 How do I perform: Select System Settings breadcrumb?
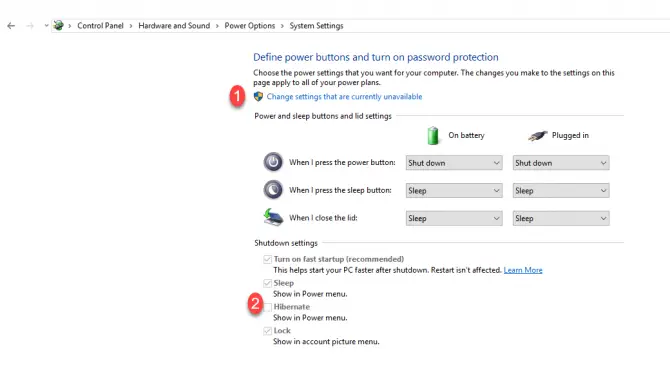tap(316, 26)
